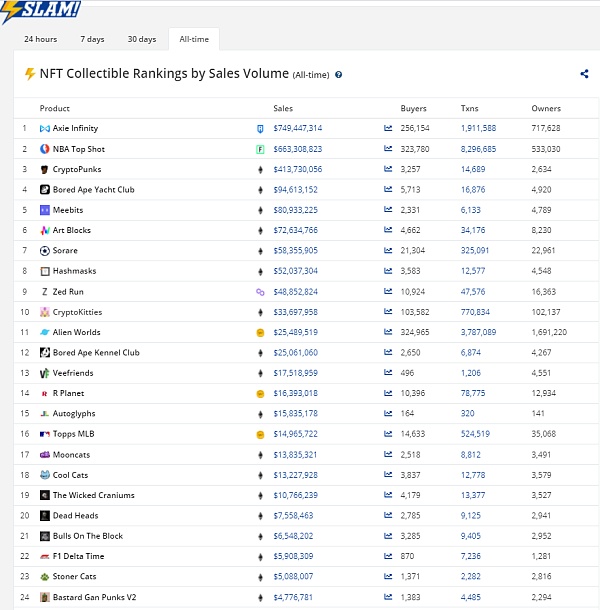The height and width of the screenshot is (610, 600).
Task: Click the CryptoSlam logo
Action: tap(40, 11)
